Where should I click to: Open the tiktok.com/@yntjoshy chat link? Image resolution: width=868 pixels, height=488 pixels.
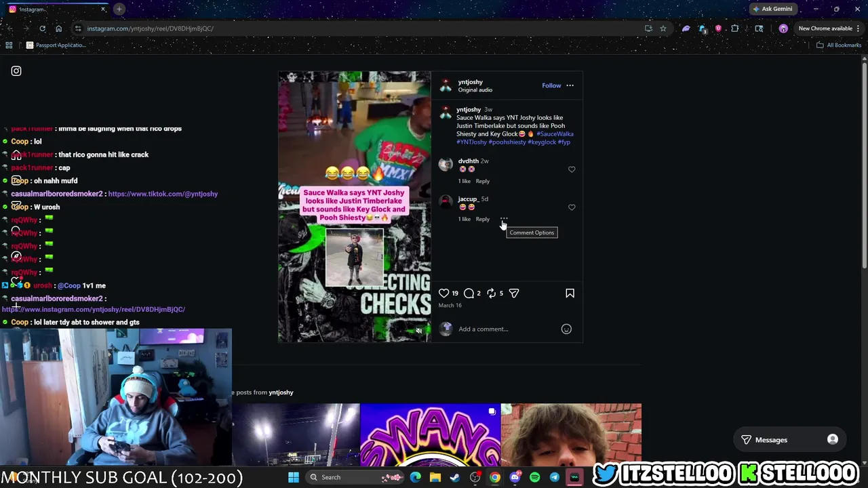(163, 194)
